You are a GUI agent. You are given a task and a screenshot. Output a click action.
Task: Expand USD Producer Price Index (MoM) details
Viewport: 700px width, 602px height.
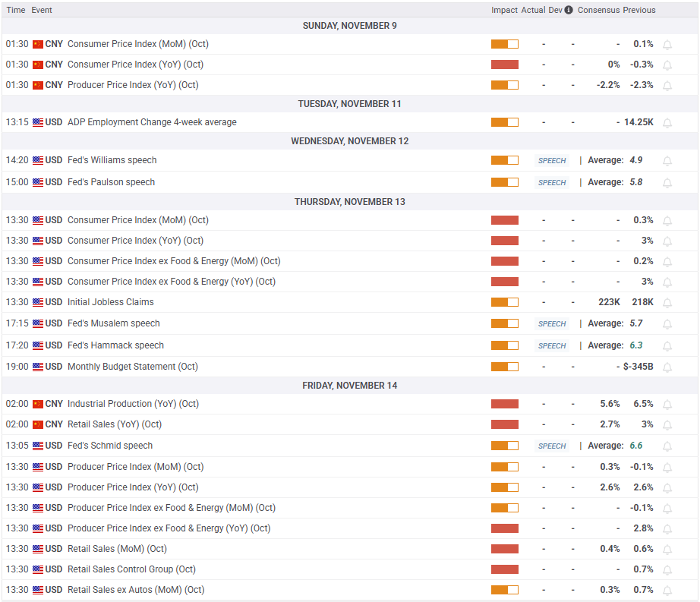(x=135, y=467)
